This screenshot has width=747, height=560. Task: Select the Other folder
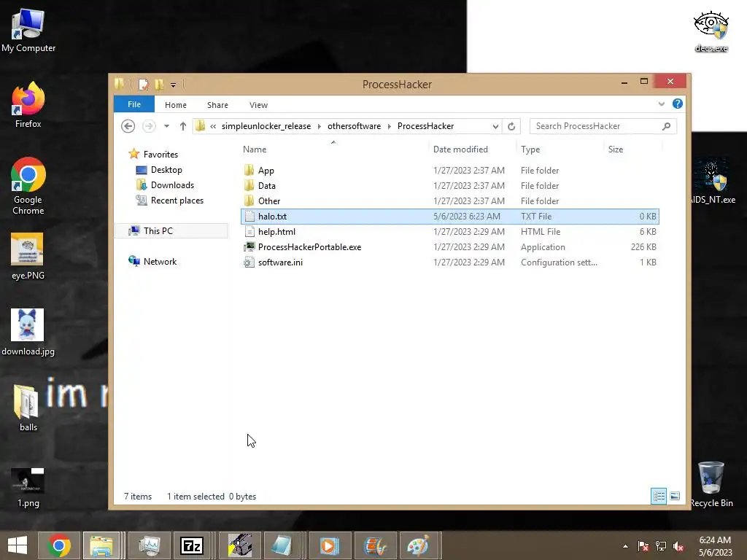click(x=449, y=201)
